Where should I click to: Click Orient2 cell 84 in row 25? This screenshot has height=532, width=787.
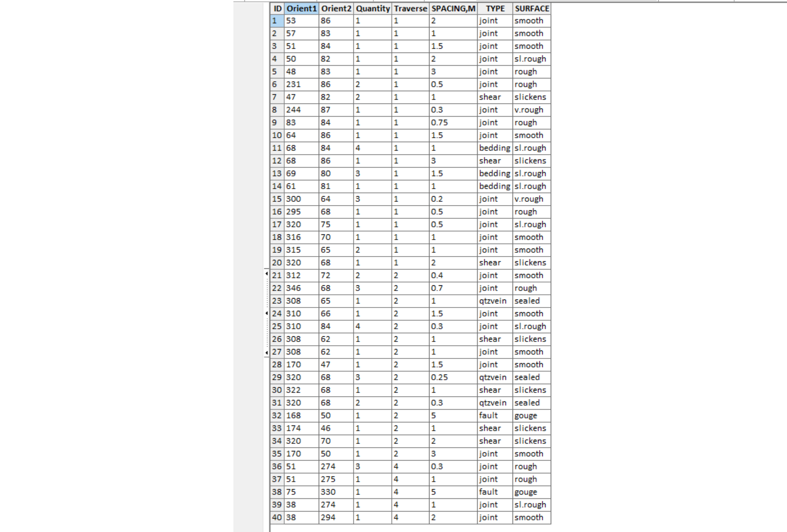click(336, 326)
